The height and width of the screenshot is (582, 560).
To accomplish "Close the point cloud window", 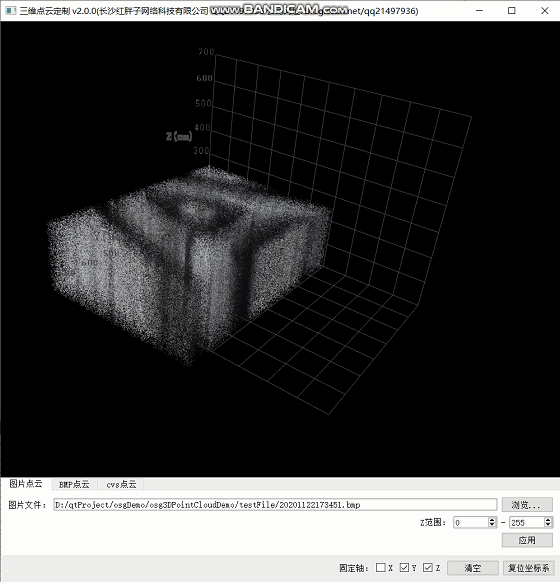I will pos(544,11).
